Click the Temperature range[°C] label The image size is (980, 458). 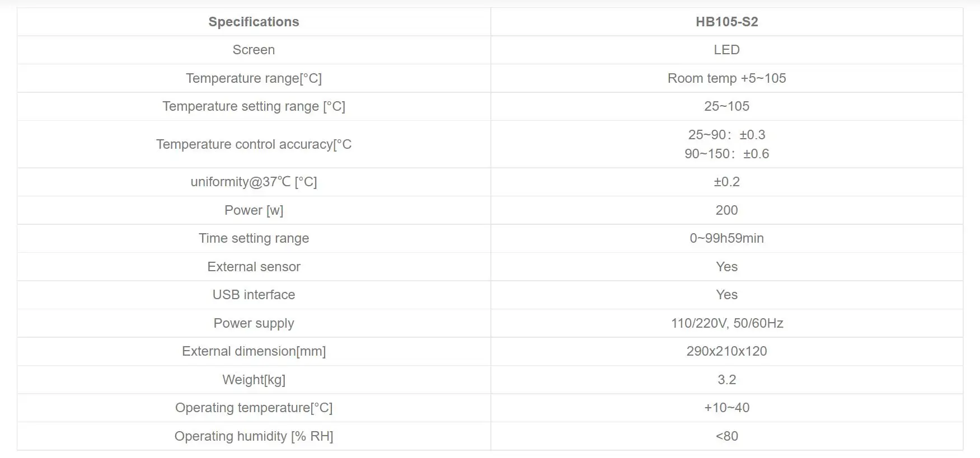point(254,78)
